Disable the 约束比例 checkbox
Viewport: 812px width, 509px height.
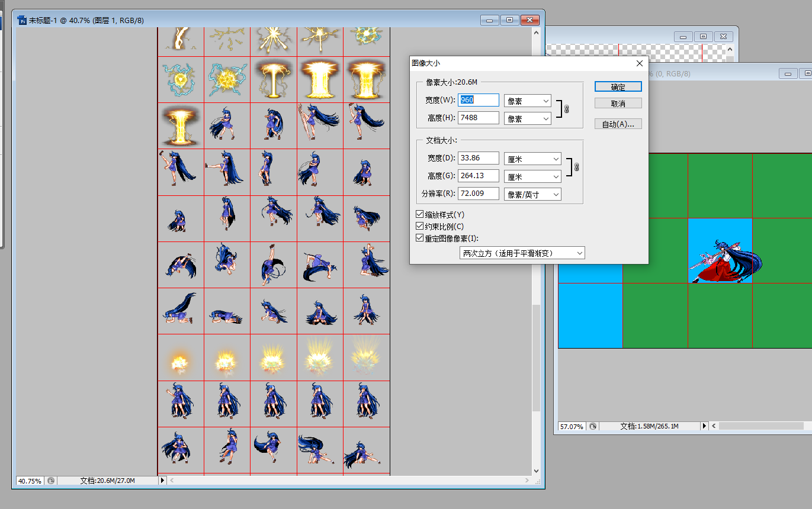click(420, 226)
